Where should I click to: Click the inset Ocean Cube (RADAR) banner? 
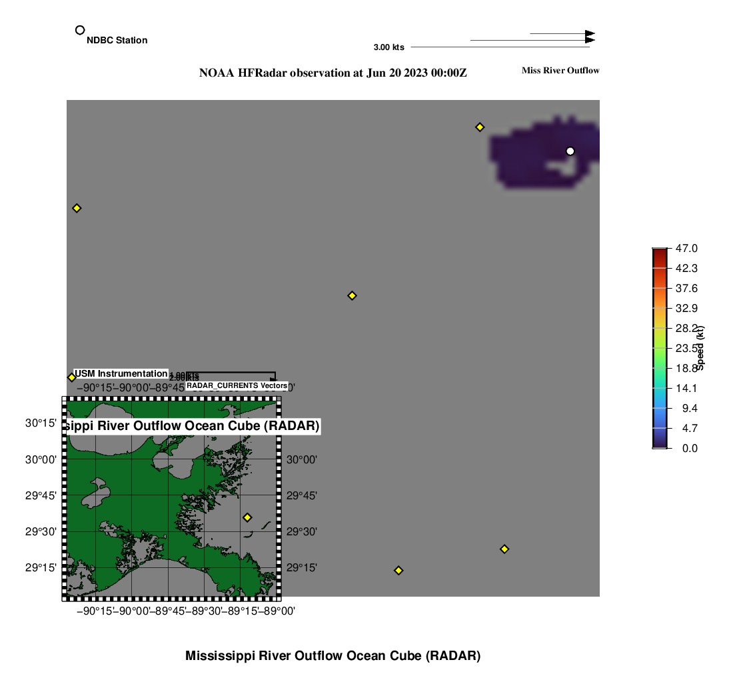click(x=193, y=426)
